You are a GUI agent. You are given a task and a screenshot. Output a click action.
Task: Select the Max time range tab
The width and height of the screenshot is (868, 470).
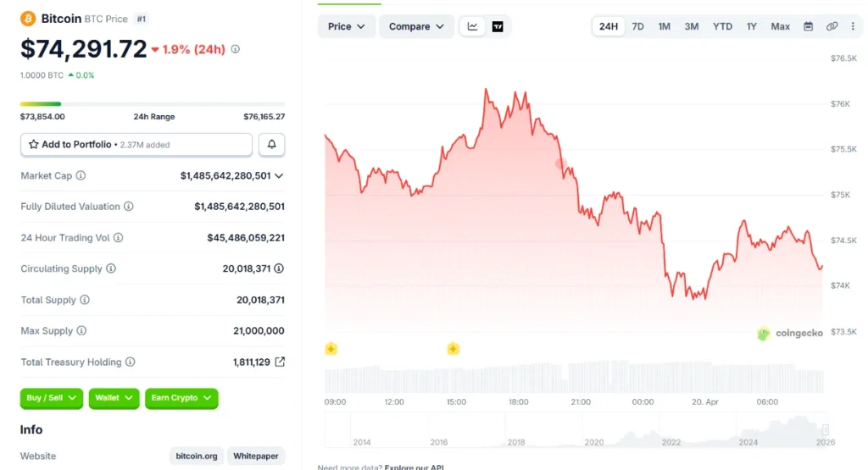tap(780, 26)
